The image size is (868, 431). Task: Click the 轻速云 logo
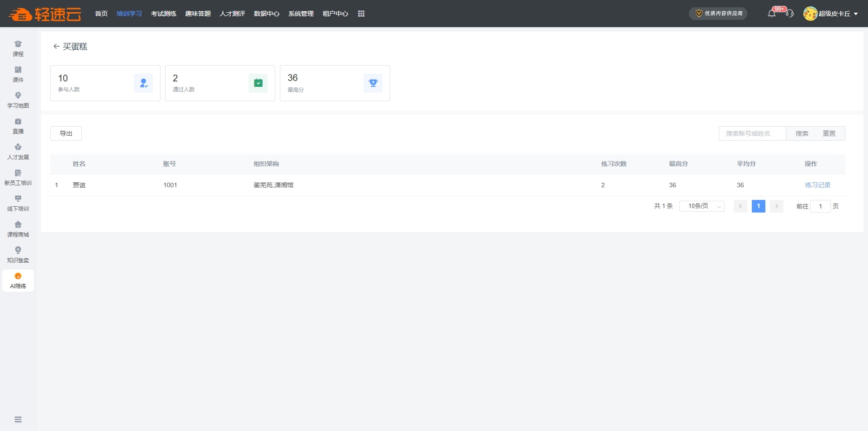coord(45,14)
